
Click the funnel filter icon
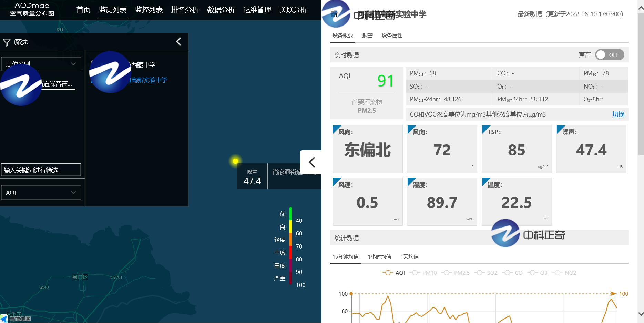[x=7, y=42]
